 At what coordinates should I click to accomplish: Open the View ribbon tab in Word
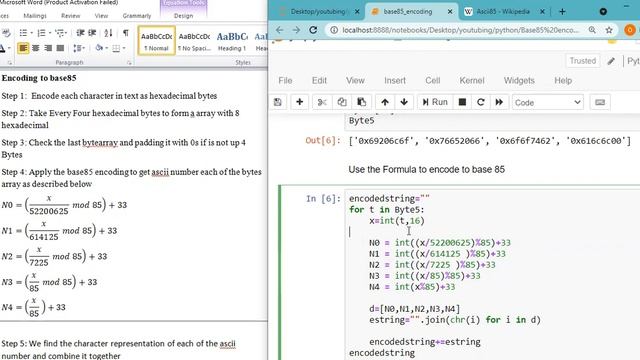pos(101,16)
